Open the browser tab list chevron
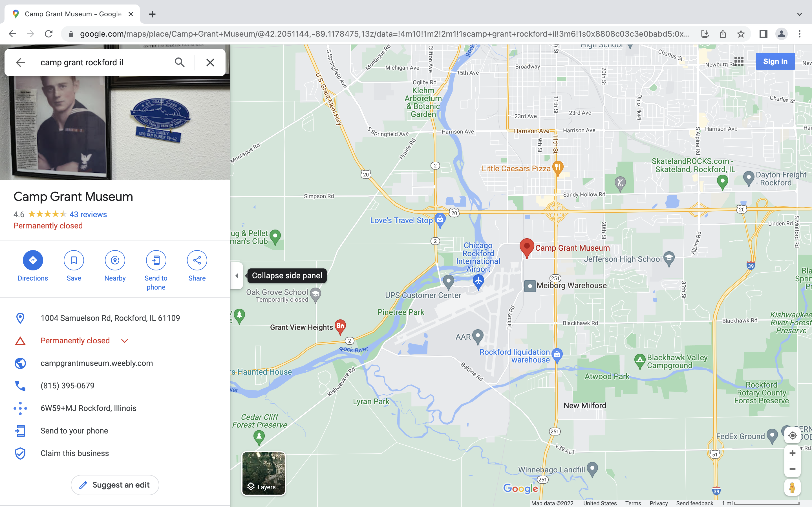The width and height of the screenshot is (812, 507). [799, 14]
